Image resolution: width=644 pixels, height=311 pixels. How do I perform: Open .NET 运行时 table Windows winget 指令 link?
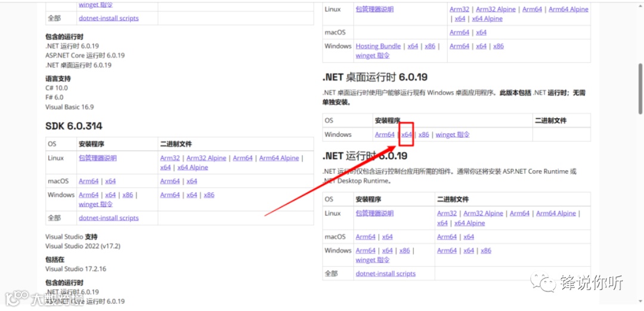click(373, 260)
